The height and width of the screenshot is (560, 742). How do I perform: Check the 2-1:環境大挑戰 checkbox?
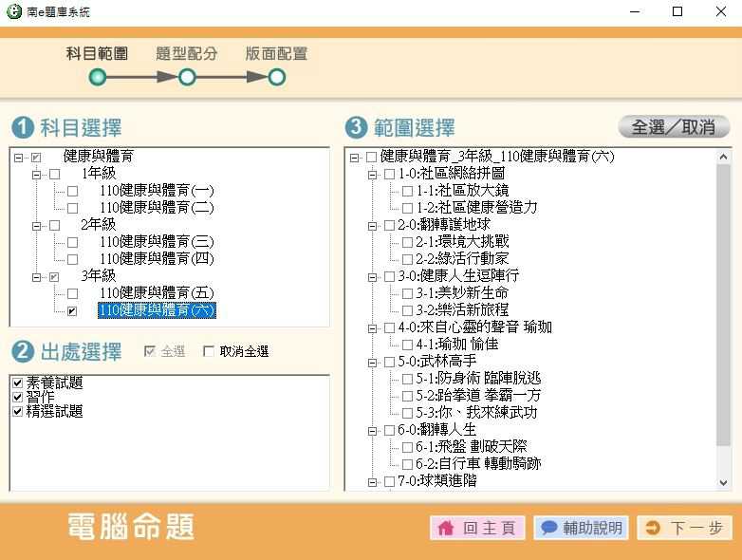[x=407, y=242]
